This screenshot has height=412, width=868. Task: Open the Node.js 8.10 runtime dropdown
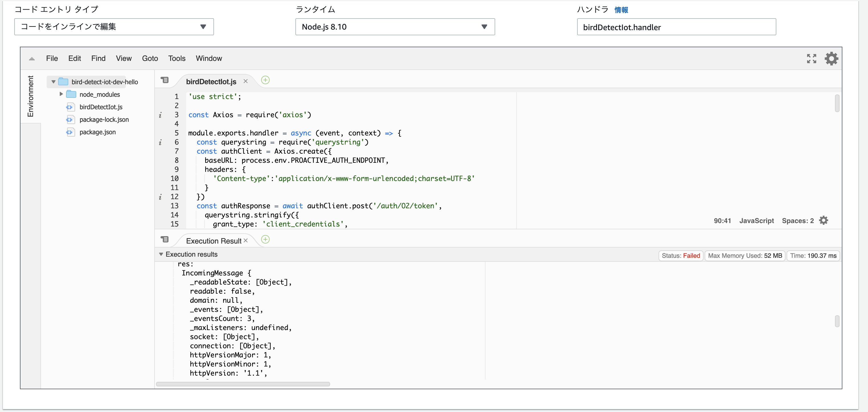[x=395, y=27]
